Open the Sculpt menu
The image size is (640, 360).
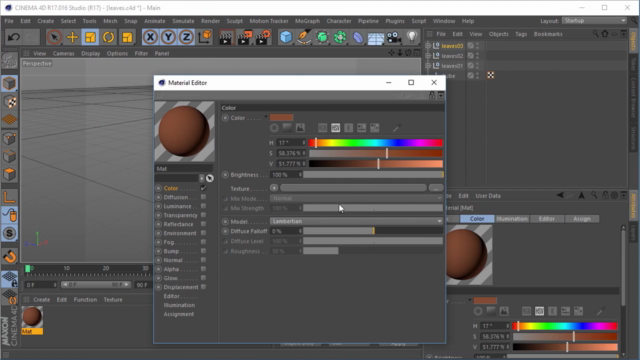coord(234,21)
